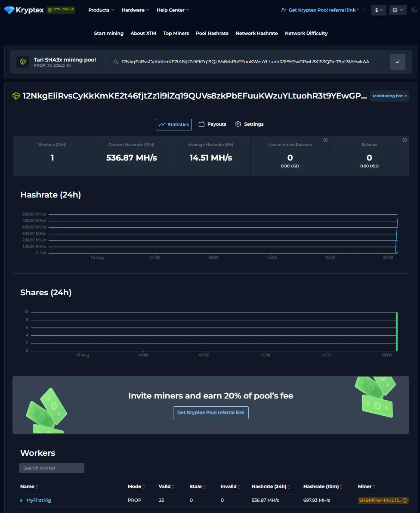This screenshot has height=513, width=420.
Task: Switch to the Payouts tab
Action: [x=212, y=124]
